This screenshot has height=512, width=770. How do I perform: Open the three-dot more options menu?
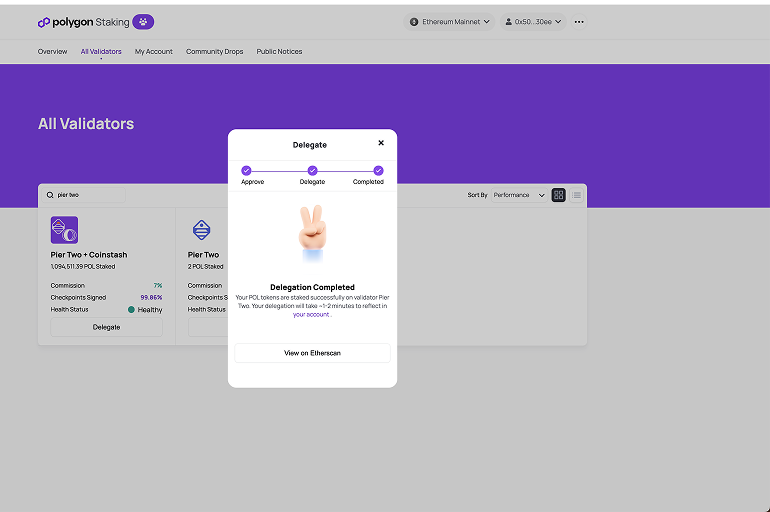point(579,22)
